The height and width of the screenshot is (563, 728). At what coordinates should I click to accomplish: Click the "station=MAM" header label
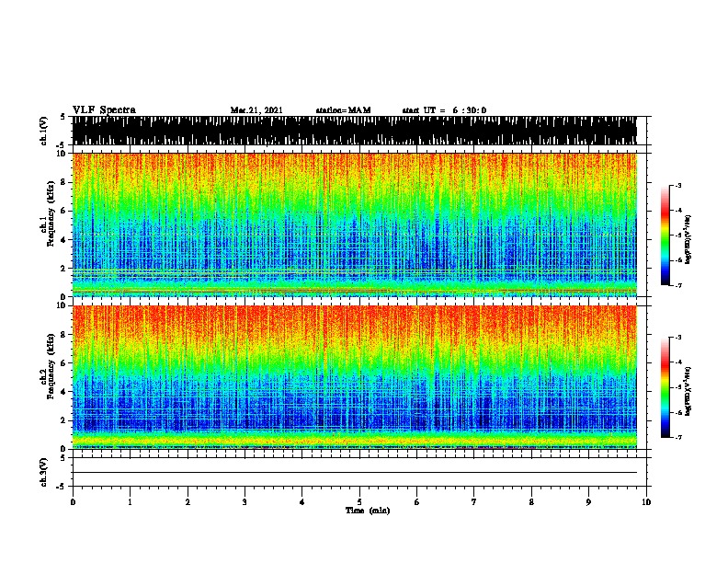(344, 110)
